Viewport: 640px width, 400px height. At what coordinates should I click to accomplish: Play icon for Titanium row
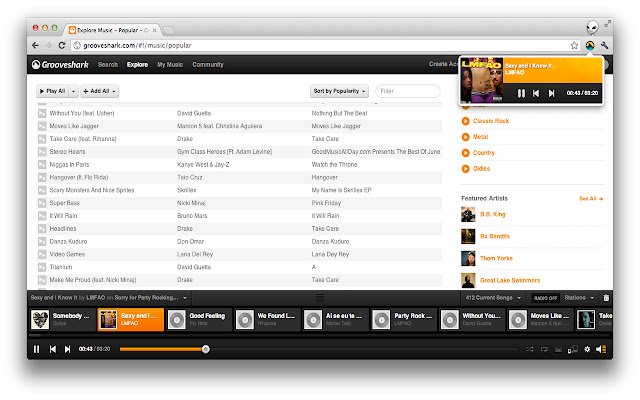(42, 267)
